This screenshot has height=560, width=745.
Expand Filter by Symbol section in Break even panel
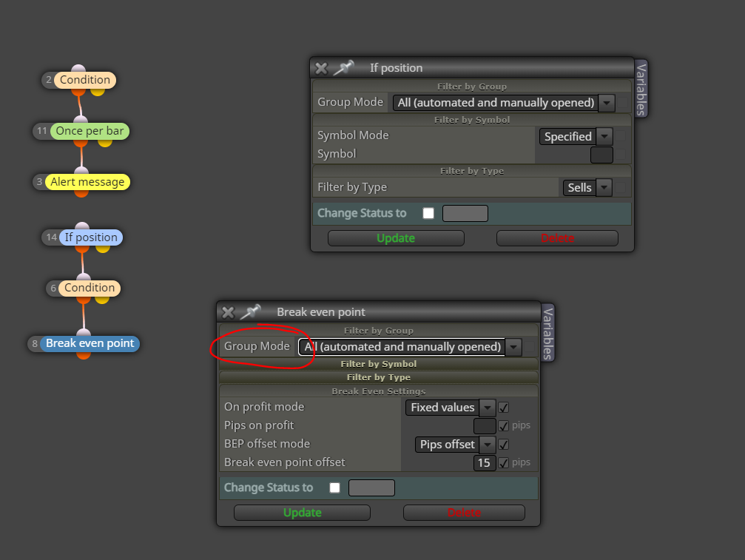pyautogui.click(x=379, y=364)
